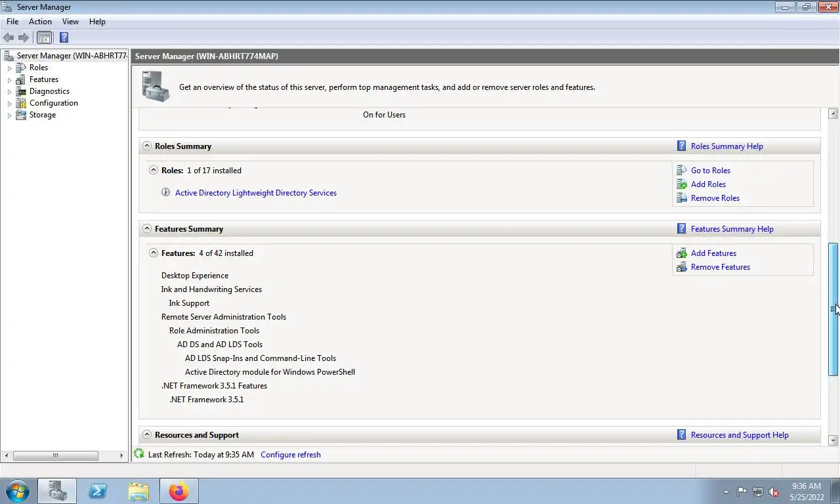Click the Add Features link
The height and width of the screenshot is (504, 840).
tap(713, 253)
